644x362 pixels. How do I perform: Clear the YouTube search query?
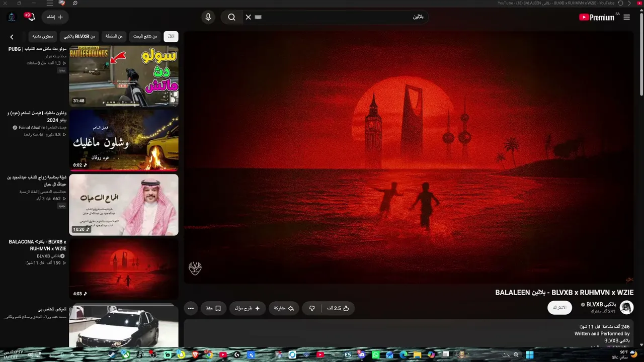coord(248,17)
